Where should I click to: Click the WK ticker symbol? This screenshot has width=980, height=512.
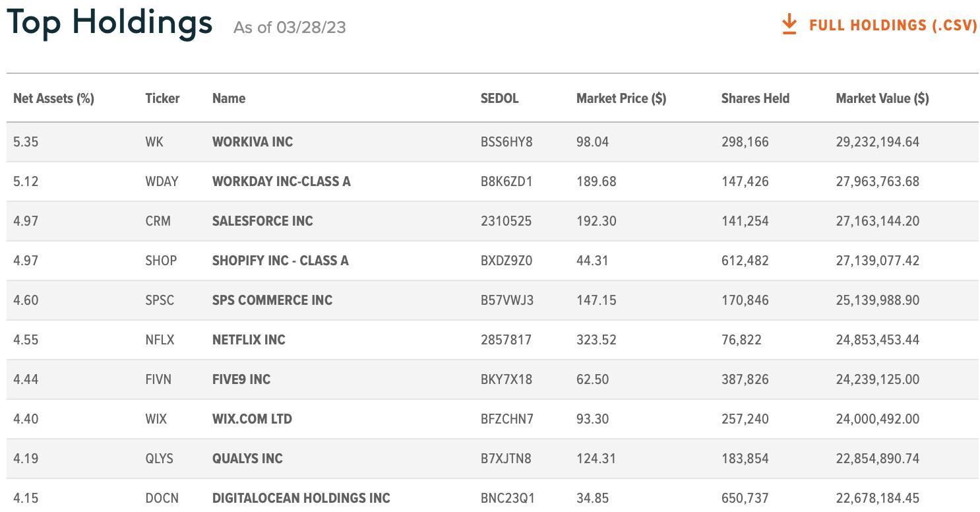click(x=154, y=142)
